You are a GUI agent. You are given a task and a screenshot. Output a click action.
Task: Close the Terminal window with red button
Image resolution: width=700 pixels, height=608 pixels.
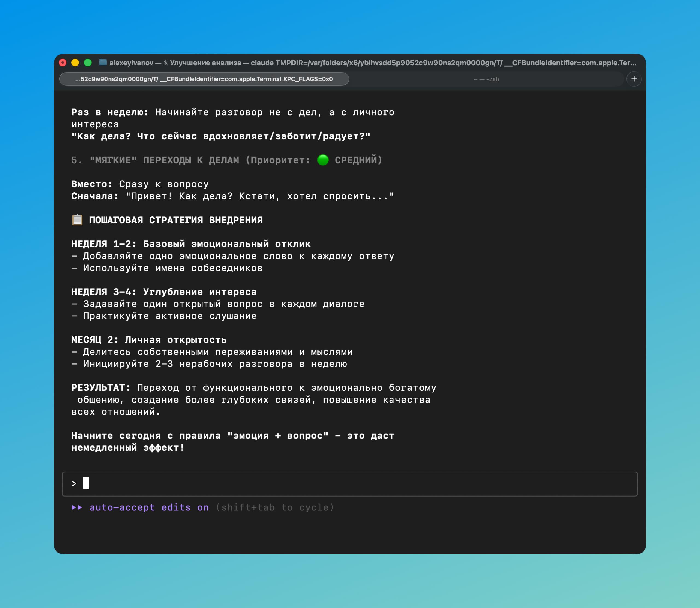point(63,62)
